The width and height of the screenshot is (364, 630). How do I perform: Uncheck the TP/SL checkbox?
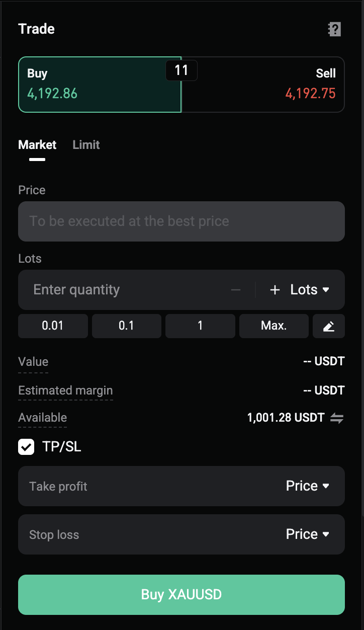26,446
